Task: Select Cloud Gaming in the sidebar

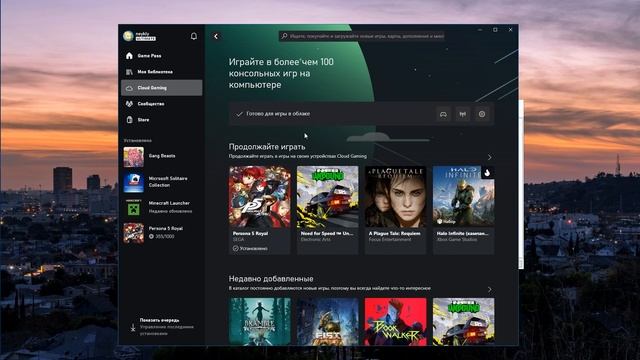Action: [x=161, y=88]
